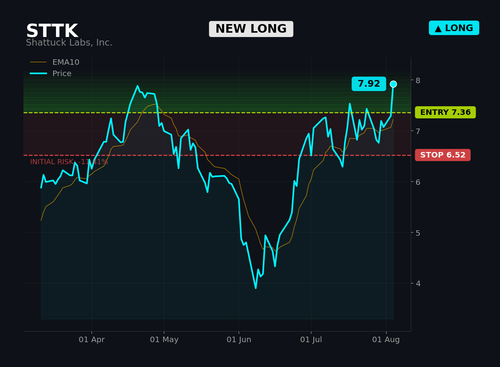The image size is (500, 367).
Task: Click the STOP 6.52 label
Action: coord(443,155)
